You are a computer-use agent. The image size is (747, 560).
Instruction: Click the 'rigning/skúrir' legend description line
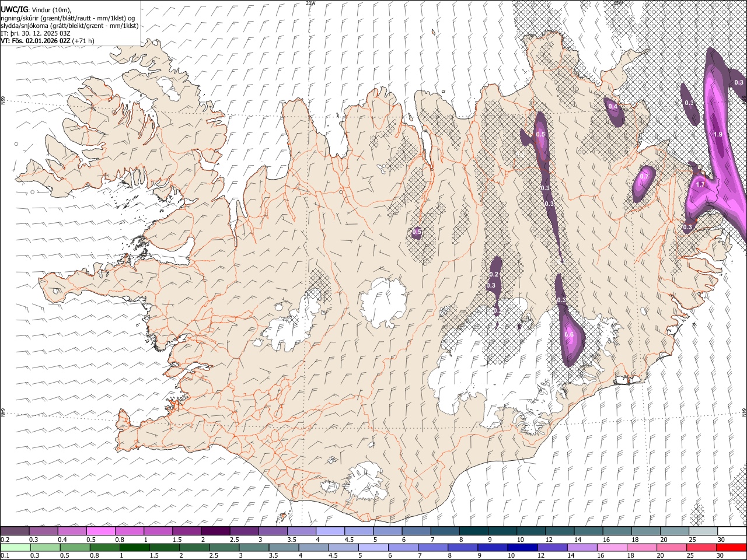click(68, 18)
